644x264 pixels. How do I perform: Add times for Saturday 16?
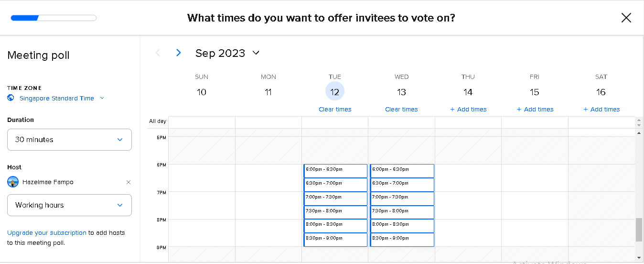point(601,110)
